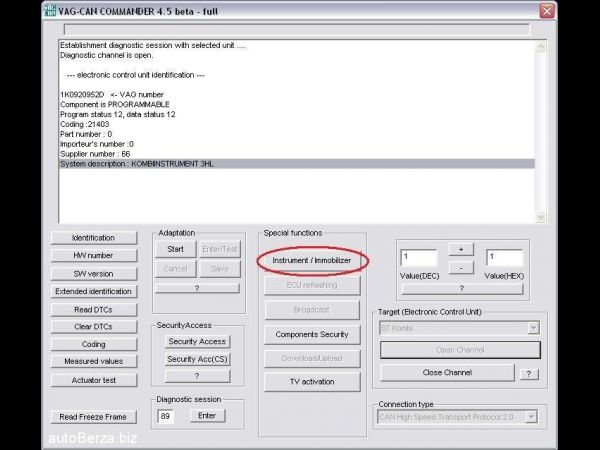Click the adaptation Cancel button
The height and width of the screenshot is (450, 600).
pyautogui.click(x=176, y=269)
